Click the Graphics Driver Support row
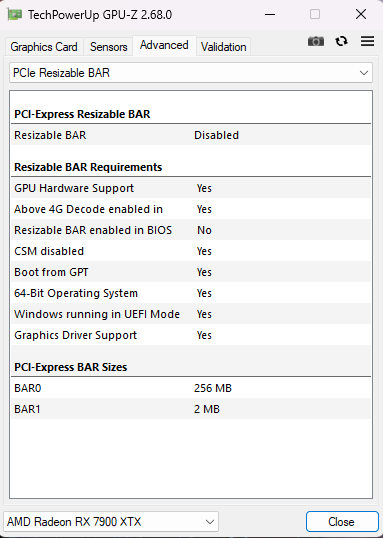 [x=191, y=335]
